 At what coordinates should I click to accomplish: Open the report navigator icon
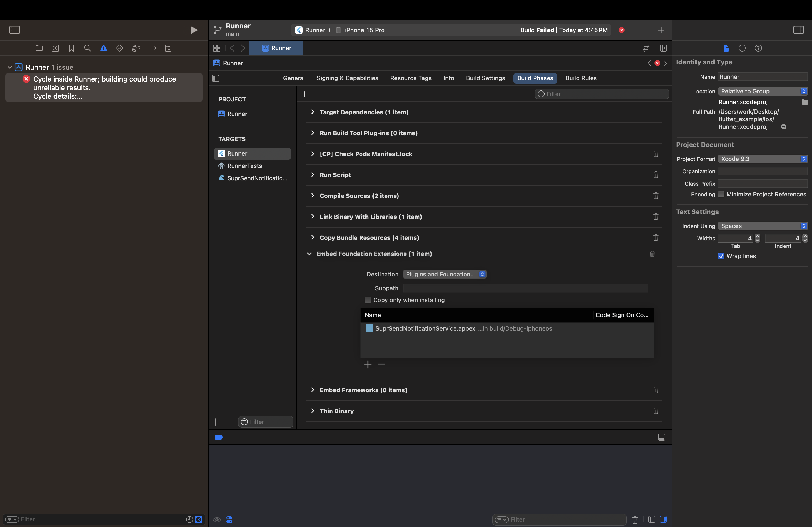point(168,48)
